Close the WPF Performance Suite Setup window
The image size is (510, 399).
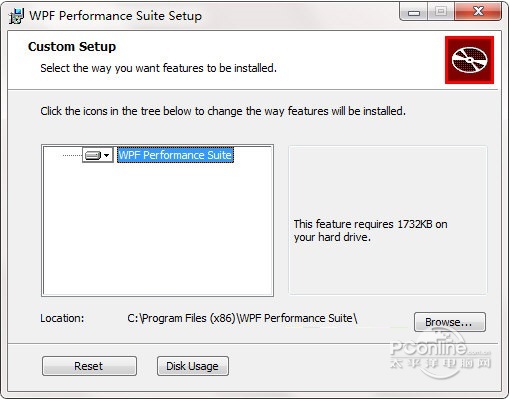coord(478,12)
